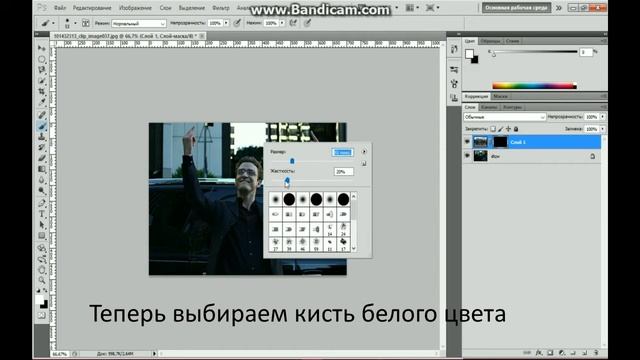Click the color spectrum ramp

point(534,86)
